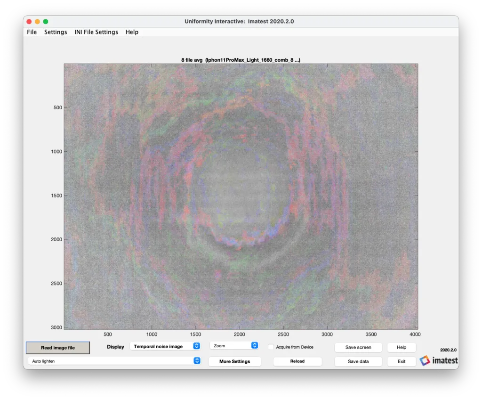
Task: Minimize window with the yellow button
Action: [x=37, y=22]
